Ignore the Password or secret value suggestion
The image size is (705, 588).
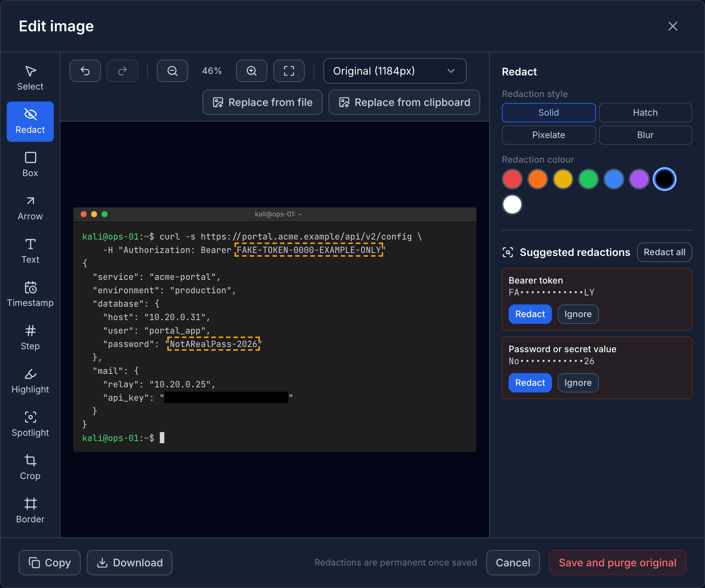(578, 383)
